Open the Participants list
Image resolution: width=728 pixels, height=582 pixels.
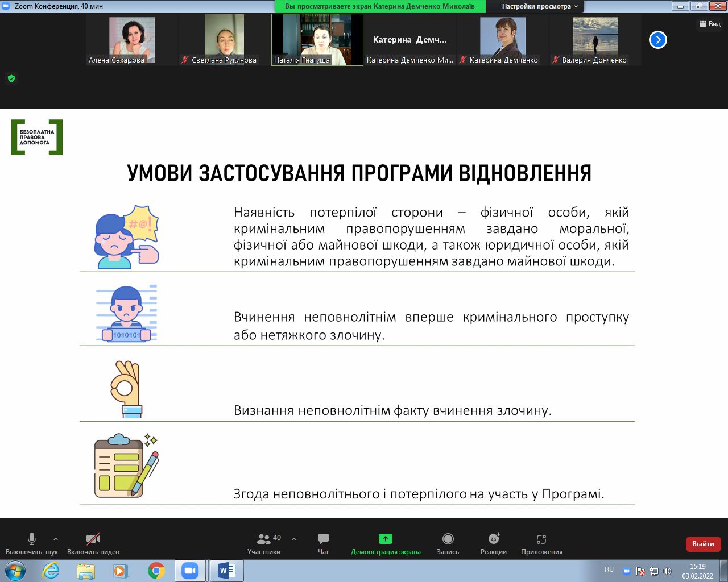tap(264, 543)
